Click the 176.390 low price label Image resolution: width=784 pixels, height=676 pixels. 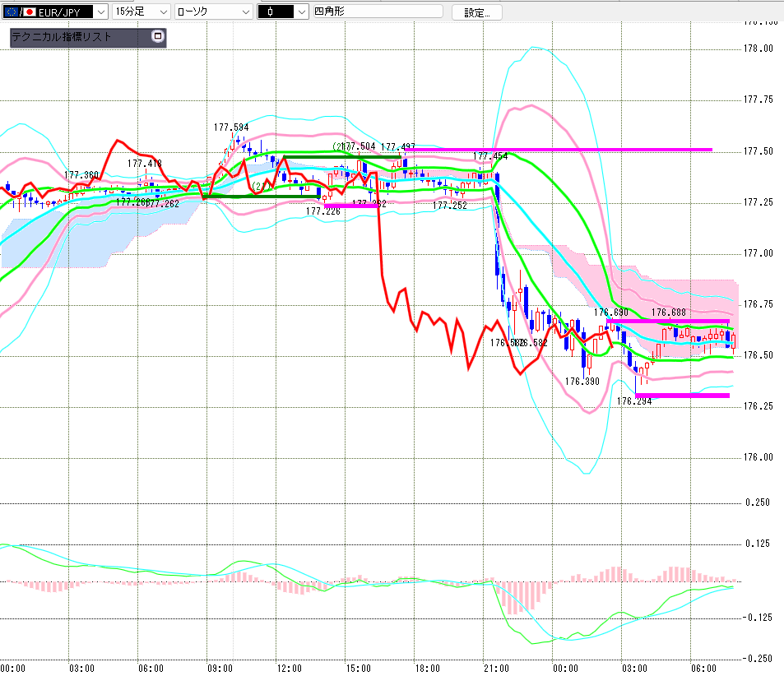(x=582, y=382)
